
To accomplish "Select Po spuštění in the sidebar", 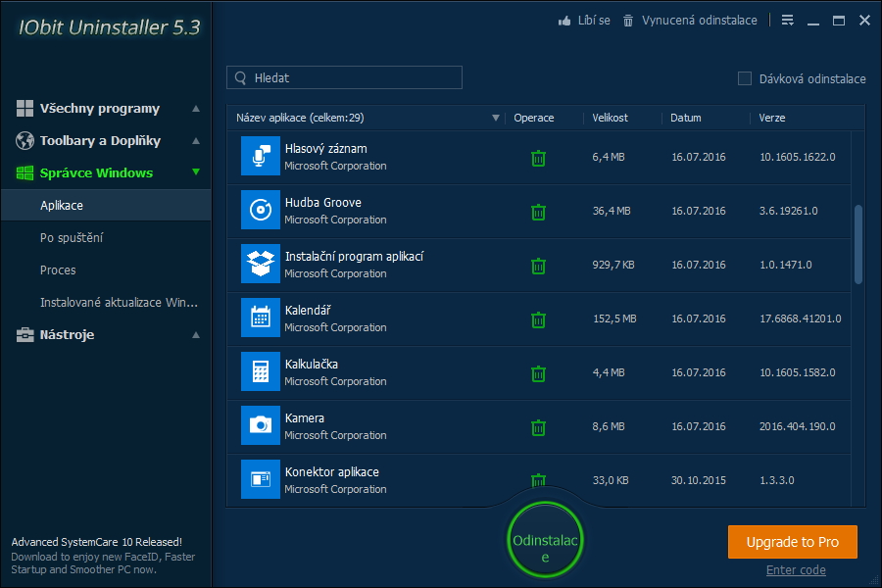I will point(72,238).
